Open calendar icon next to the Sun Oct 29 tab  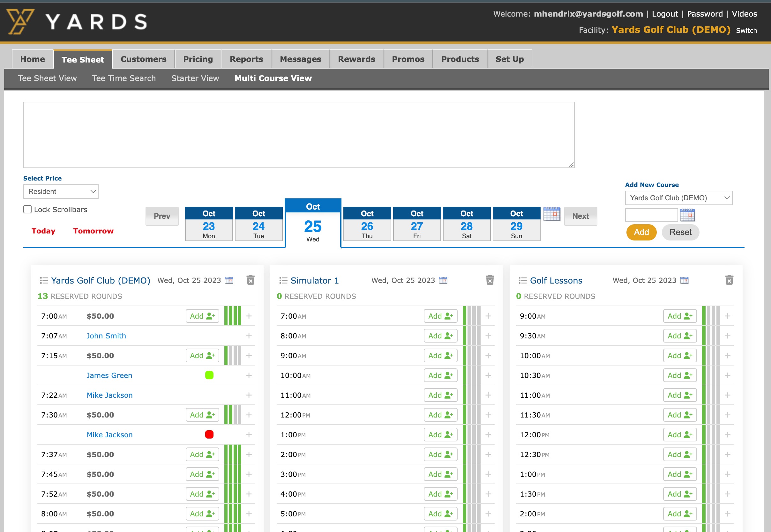click(x=551, y=214)
